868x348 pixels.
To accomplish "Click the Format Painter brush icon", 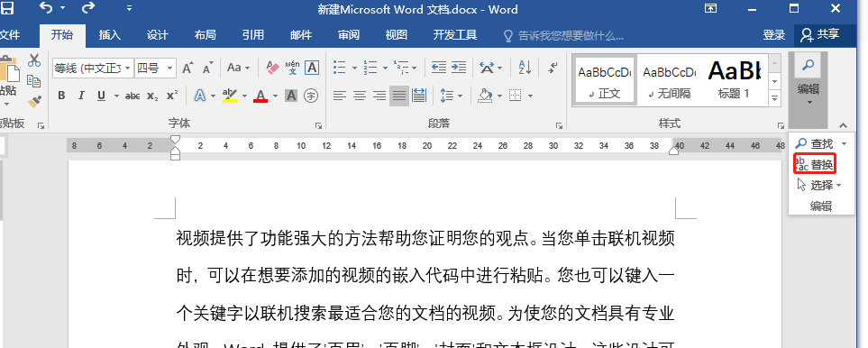I will click(34, 101).
